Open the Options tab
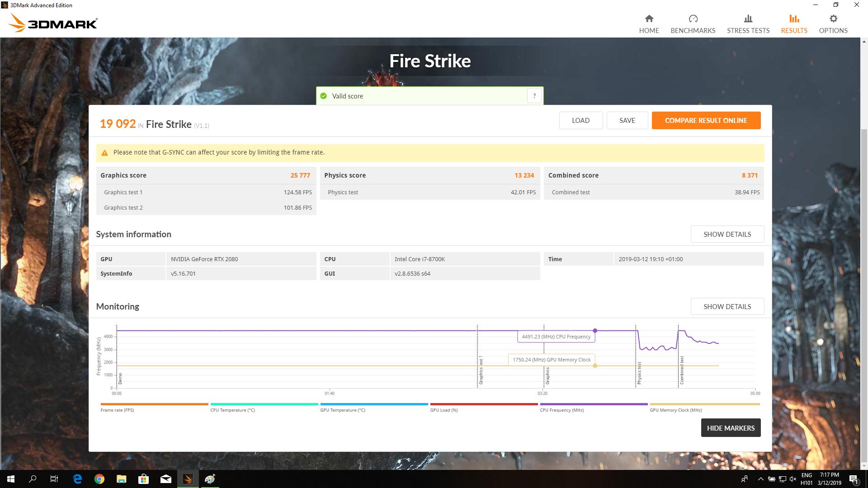 833,24
